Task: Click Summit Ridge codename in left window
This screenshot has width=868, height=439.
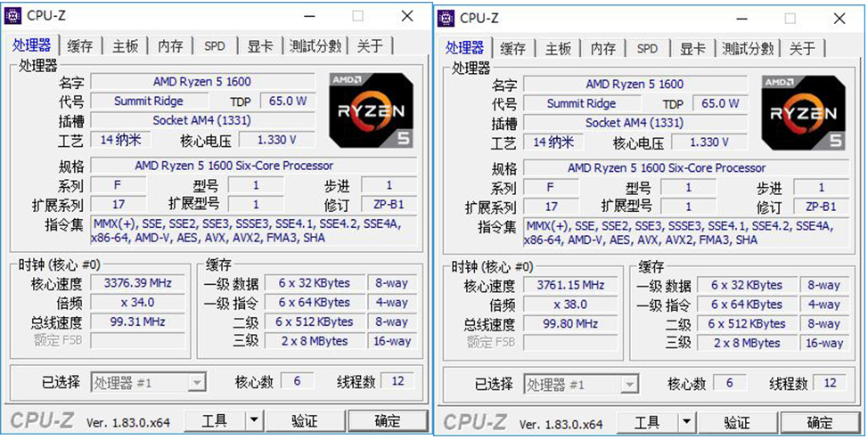Action: (149, 102)
